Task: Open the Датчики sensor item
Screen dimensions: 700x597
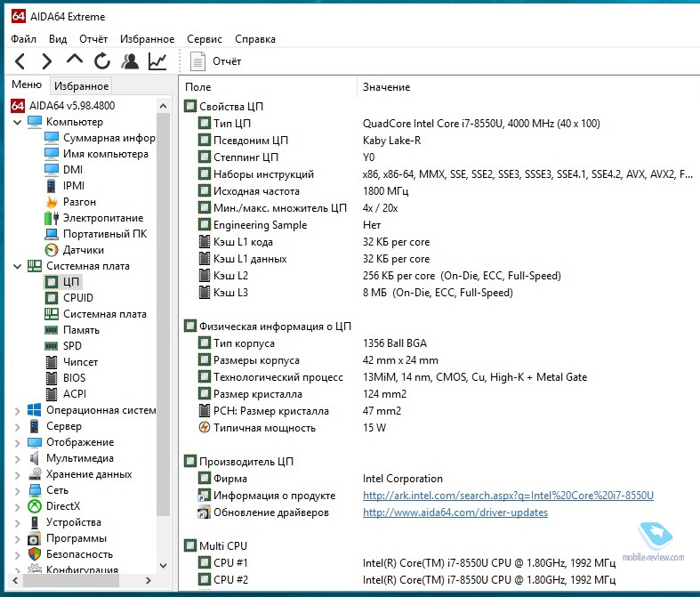Action: tap(75, 250)
